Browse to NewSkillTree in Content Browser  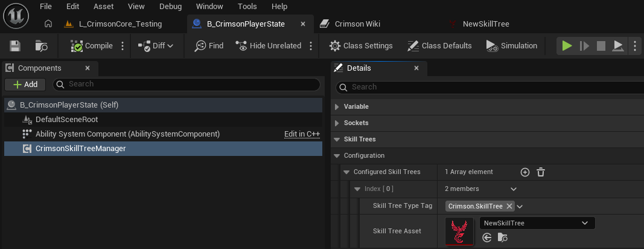502,238
